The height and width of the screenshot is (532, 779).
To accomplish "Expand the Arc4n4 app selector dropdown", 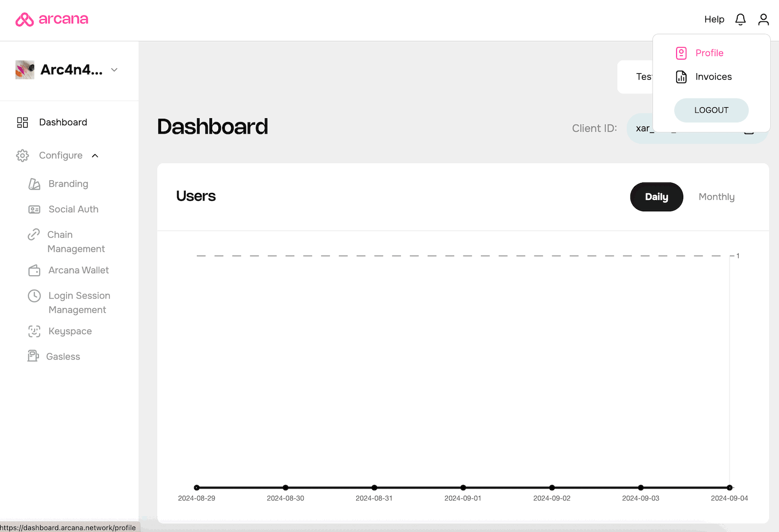I will coord(114,70).
